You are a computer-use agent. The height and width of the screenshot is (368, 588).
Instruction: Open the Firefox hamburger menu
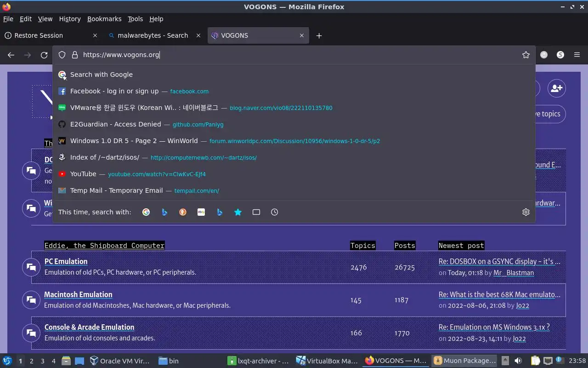click(577, 55)
